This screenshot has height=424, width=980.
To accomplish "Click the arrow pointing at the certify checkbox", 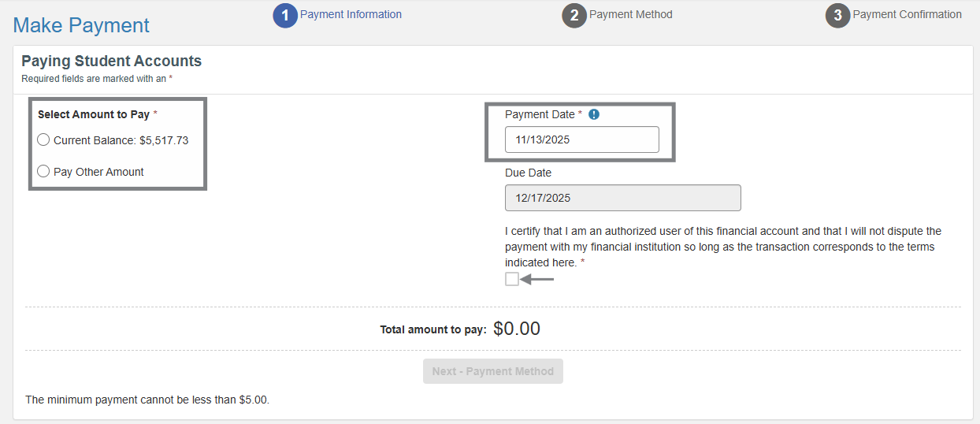I will [538, 279].
